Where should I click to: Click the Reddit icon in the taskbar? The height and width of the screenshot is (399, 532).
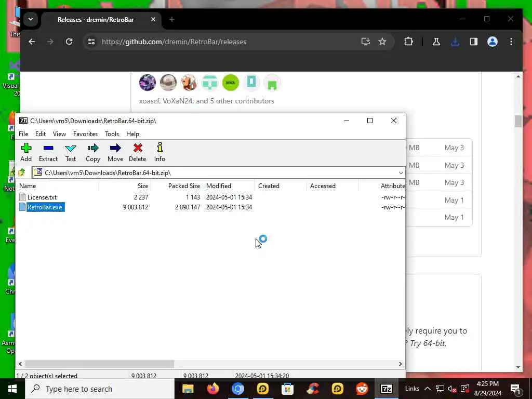click(x=362, y=389)
